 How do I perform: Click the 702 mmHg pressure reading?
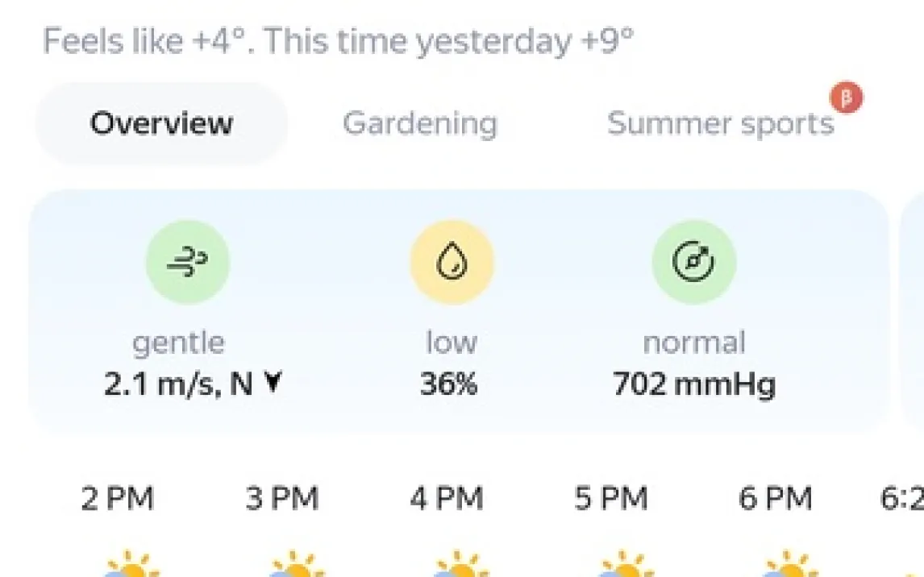pyautogui.click(x=694, y=384)
